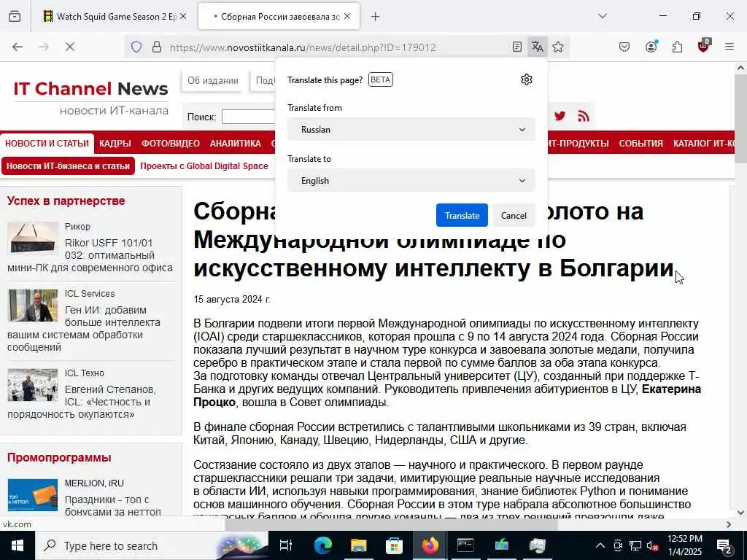
Task: Show the list all tabs chevron
Action: [603, 16]
